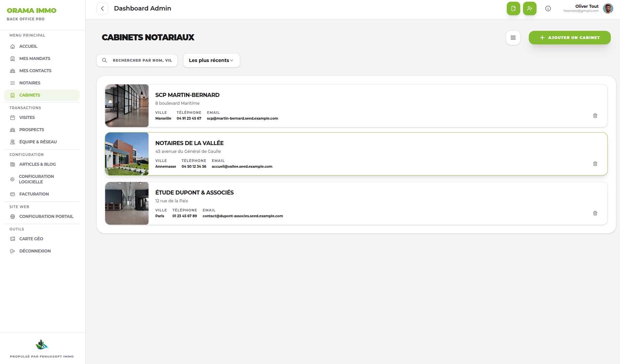Click the email accueil@vallee.seed.example.com
620x364 pixels.
click(x=242, y=166)
